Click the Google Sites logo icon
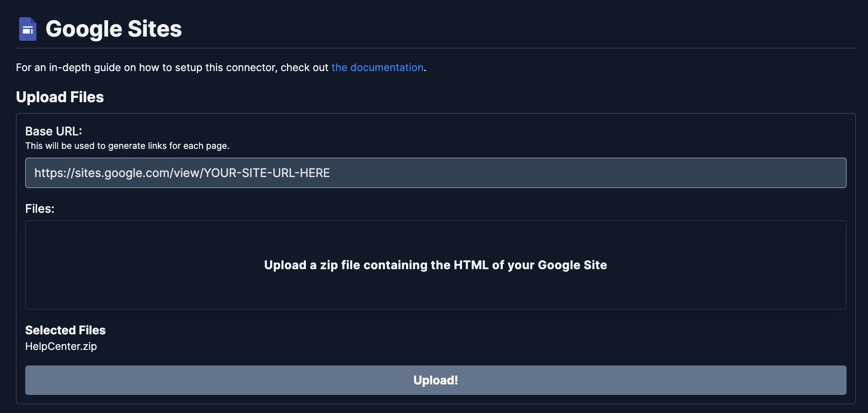This screenshot has height=413, width=868. pyautogui.click(x=28, y=29)
